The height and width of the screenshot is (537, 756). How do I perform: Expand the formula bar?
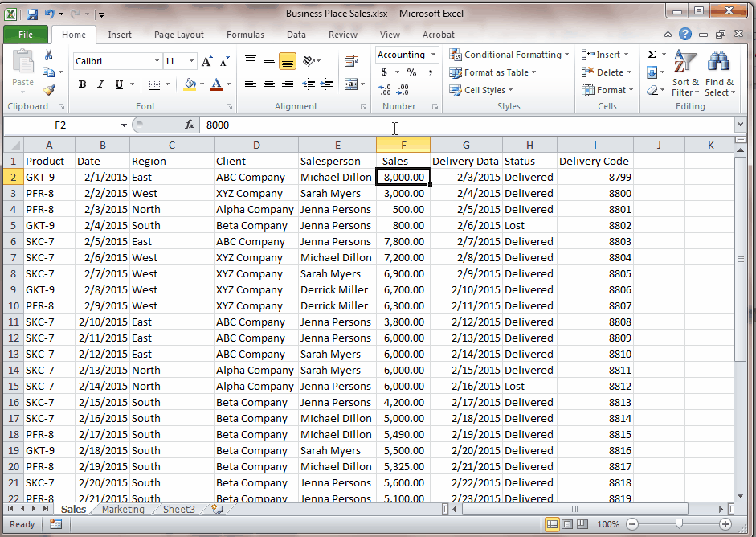coord(741,125)
